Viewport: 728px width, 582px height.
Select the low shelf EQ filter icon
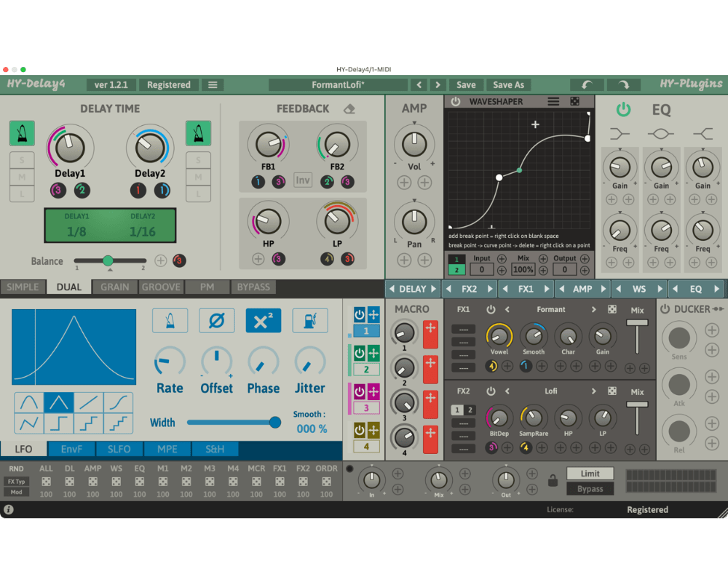click(620, 133)
